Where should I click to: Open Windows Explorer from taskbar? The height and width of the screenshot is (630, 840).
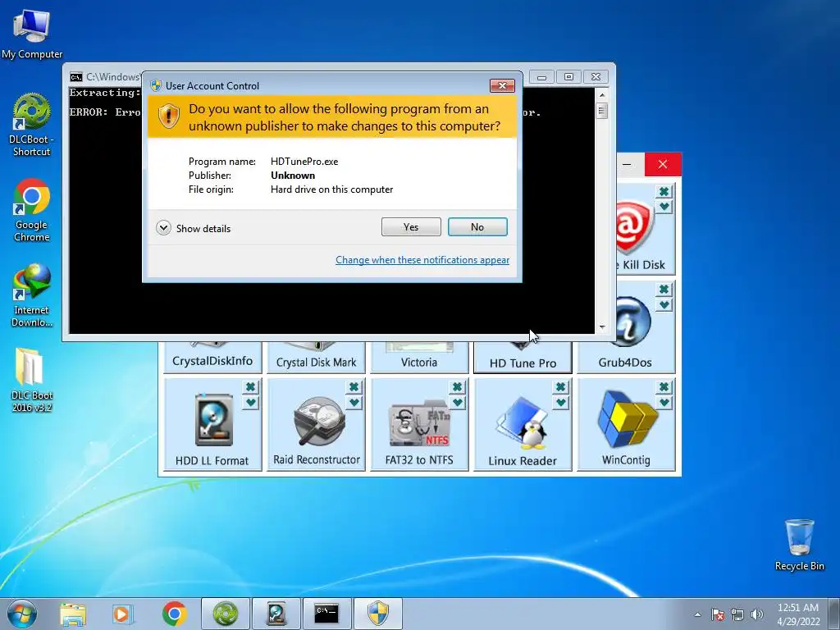tap(72, 614)
